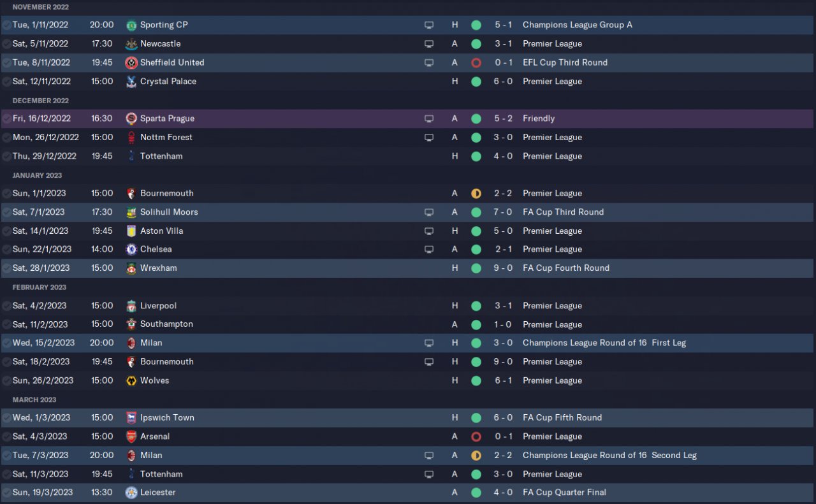Open the Champions League Group A competition link
Viewport: 816px width, 504px height.
click(x=577, y=25)
